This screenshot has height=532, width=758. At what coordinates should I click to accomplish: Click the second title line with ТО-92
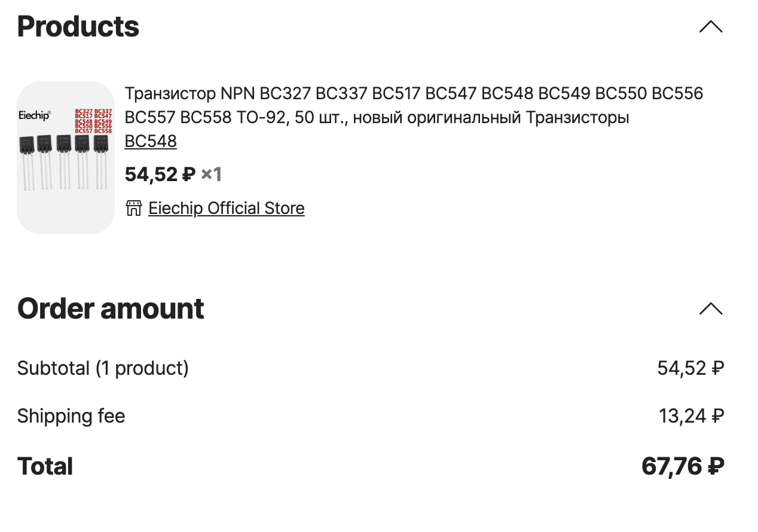(x=377, y=118)
